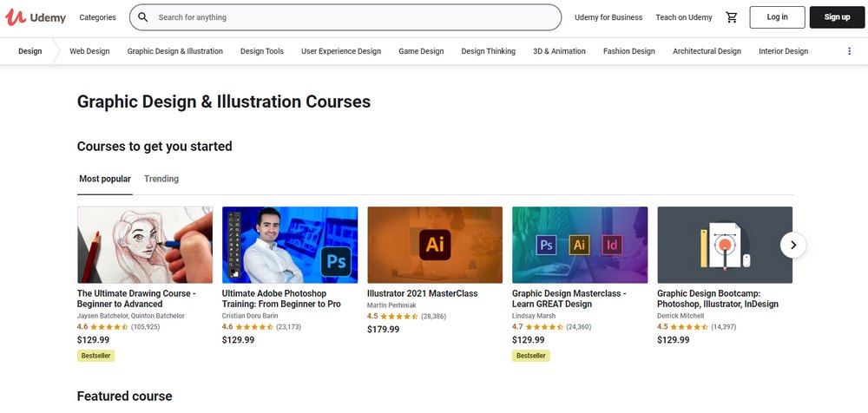868x413 pixels.
Task: Go to Architectural Design subcategory
Action: pyautogui.click(x=707, y=51)
